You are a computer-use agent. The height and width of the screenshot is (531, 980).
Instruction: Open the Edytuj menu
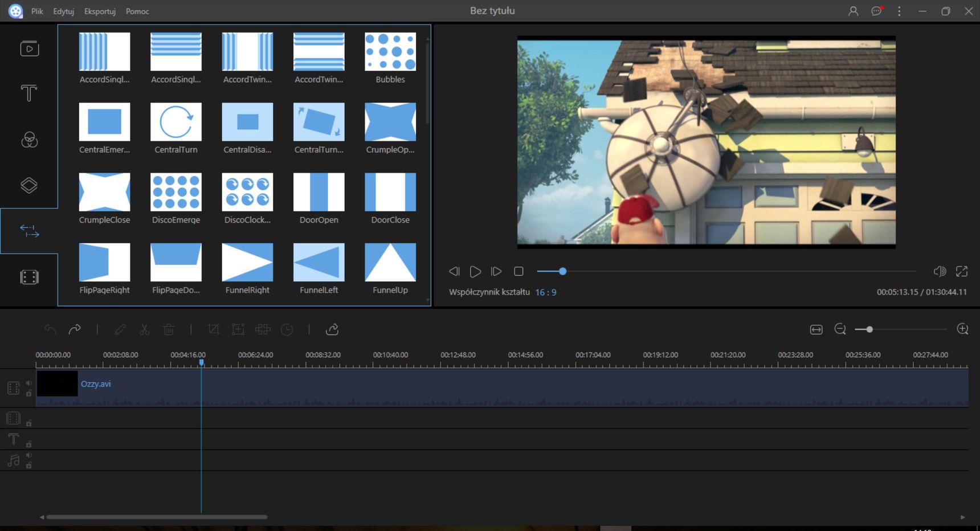click(64, 11)
